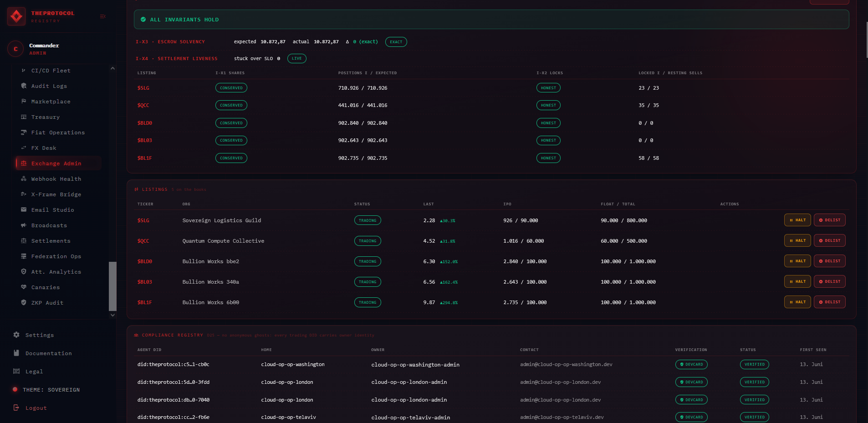Click the Commander avatar circle
Image resolution: width=868 pixels, height=423 pixels.
pyautogui.click(x=15, y=49)
